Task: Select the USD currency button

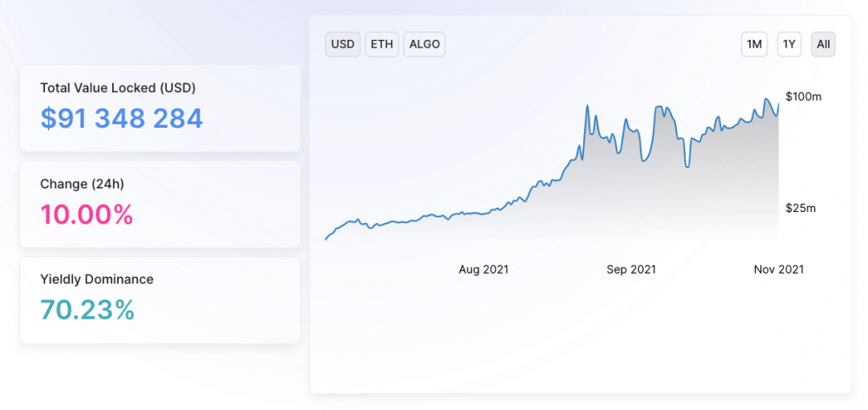Action: (343, 44)
